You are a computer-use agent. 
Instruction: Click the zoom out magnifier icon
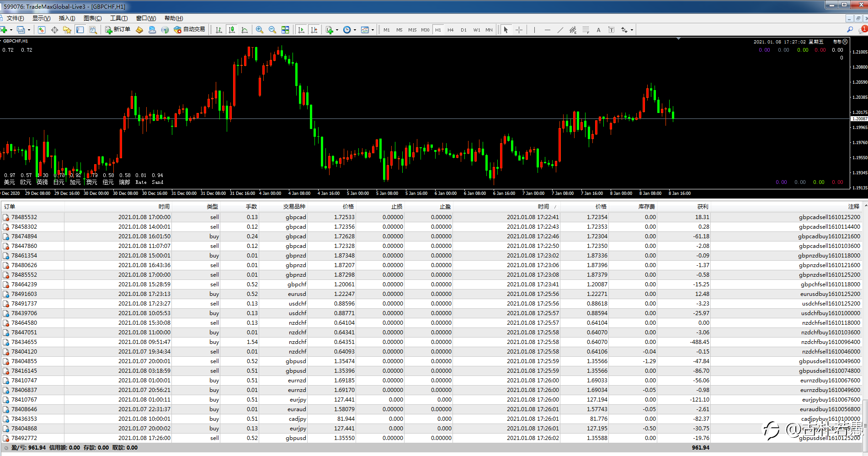pos(272,30)
